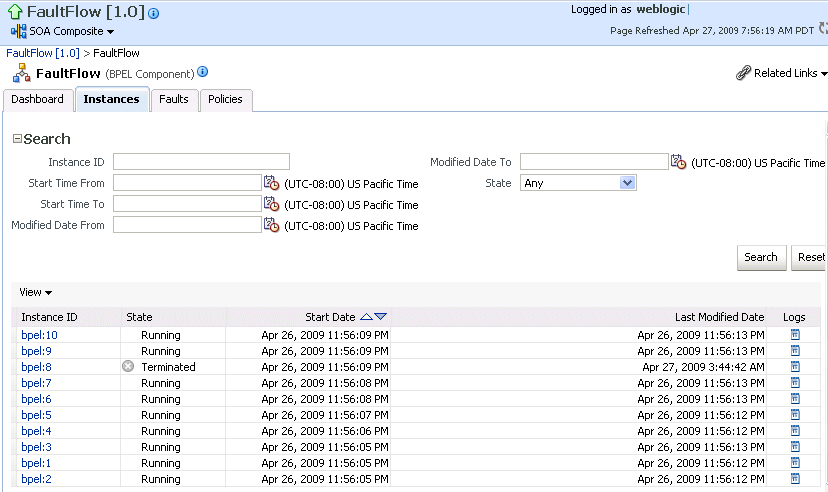This screenshot has width=828, height=492.
Task: Click the SOA Composite icon
Action: pos(18,31)
